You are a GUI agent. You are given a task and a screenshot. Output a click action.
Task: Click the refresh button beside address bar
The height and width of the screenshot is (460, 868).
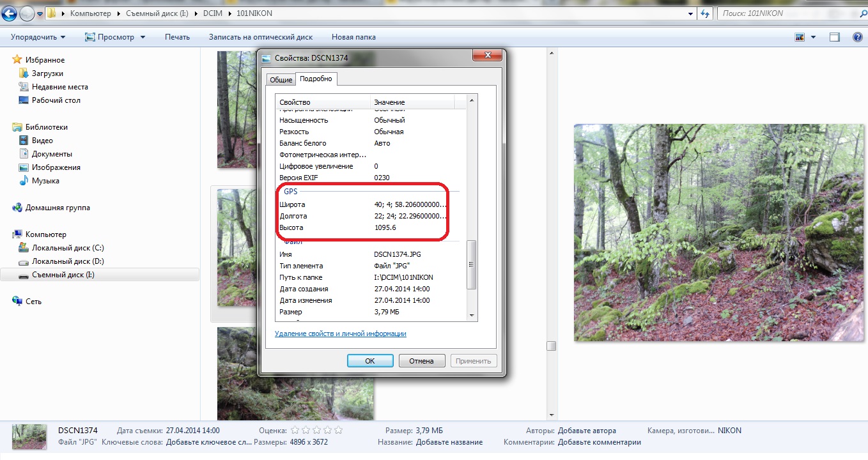(706, 13)
